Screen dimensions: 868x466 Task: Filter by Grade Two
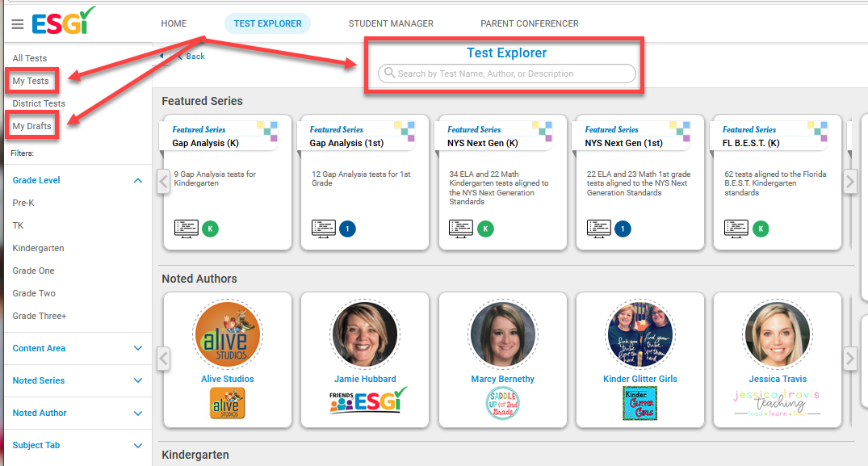[x=34, y=293]
